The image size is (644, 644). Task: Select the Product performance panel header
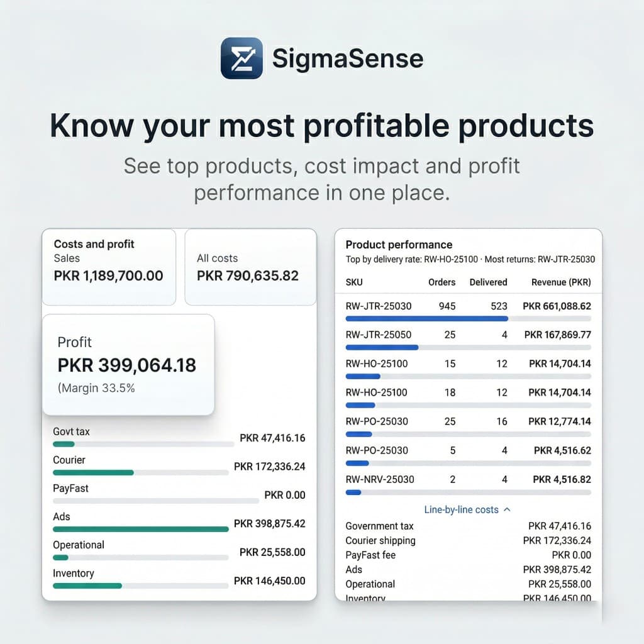click(x=398, y=245)
